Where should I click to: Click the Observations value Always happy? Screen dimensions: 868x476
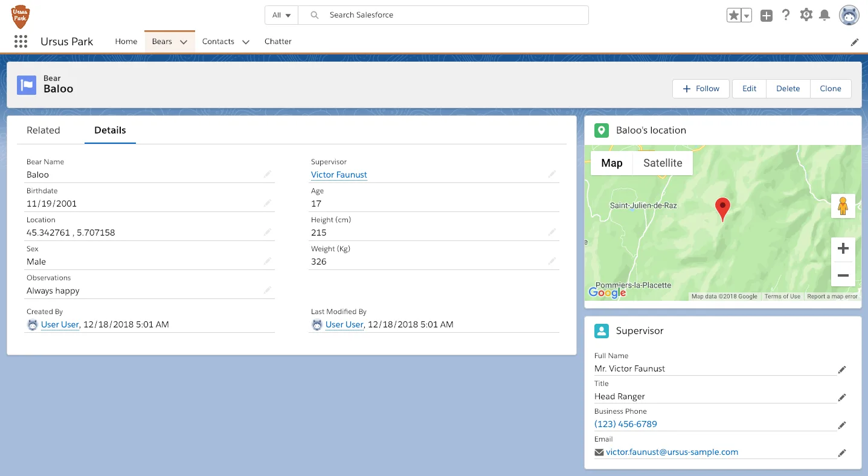(53, 291)
